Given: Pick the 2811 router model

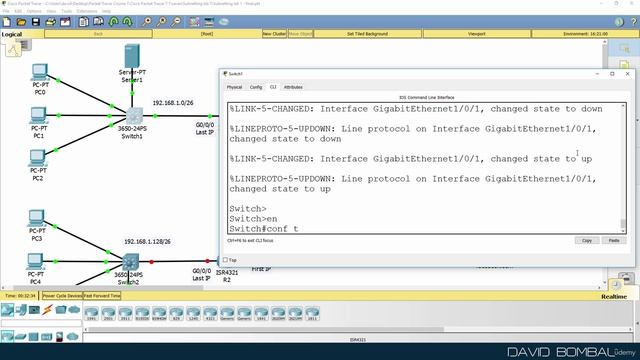Looking at the screenshot, I should point(312,313).
